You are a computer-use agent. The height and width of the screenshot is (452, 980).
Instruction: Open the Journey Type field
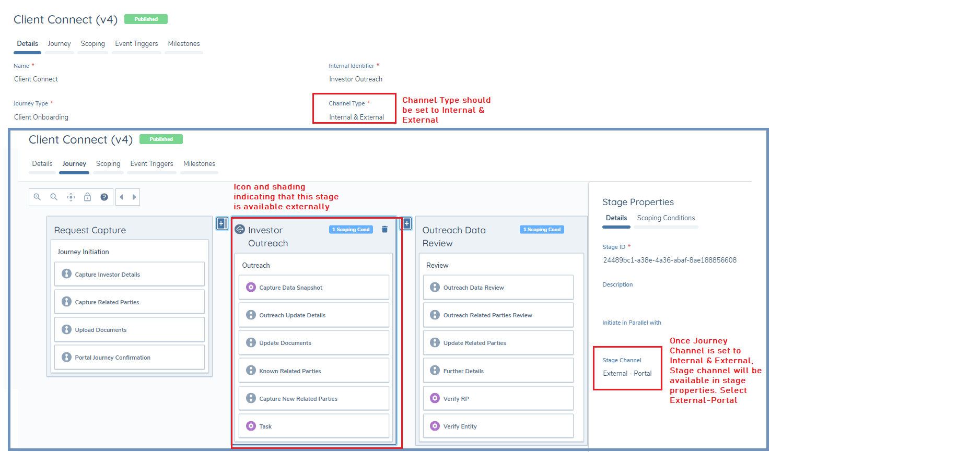(41, 117)
